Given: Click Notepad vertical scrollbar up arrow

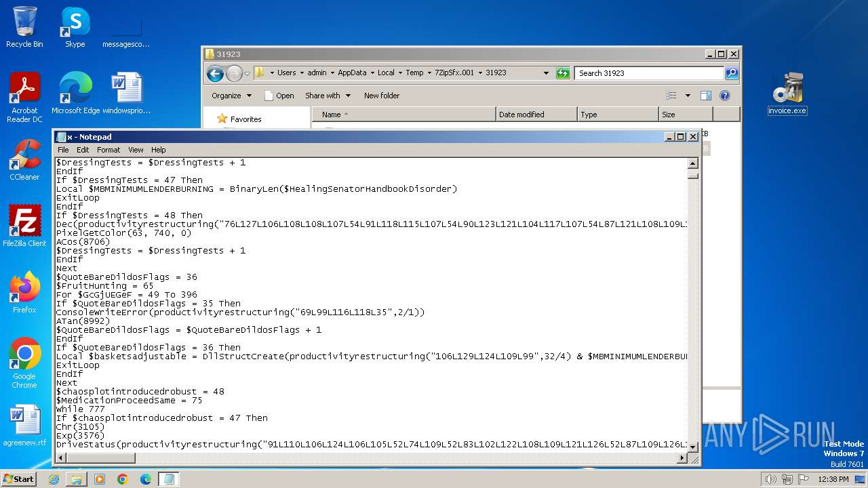Looking at the screenshot, I should coord(692,163).
